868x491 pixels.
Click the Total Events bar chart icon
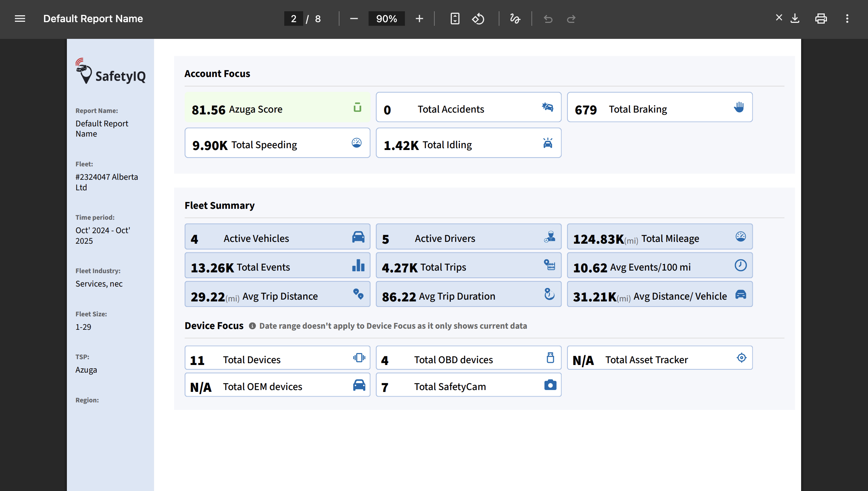click(358, 265)
